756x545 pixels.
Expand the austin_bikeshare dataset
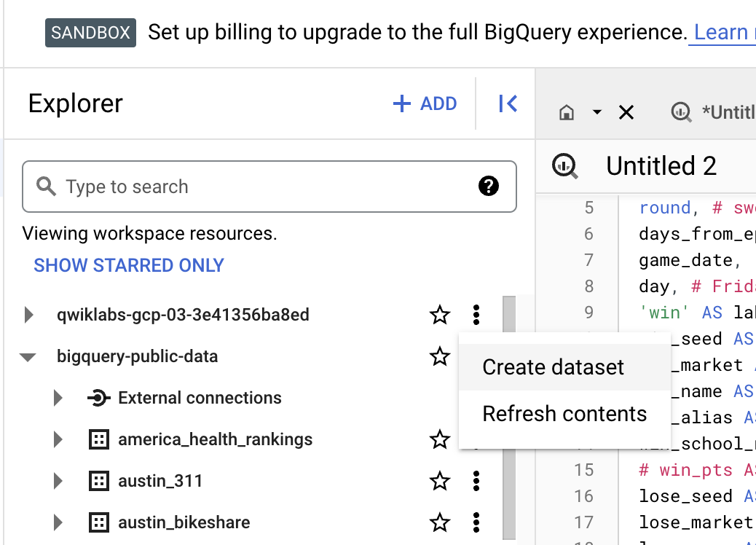58,522
